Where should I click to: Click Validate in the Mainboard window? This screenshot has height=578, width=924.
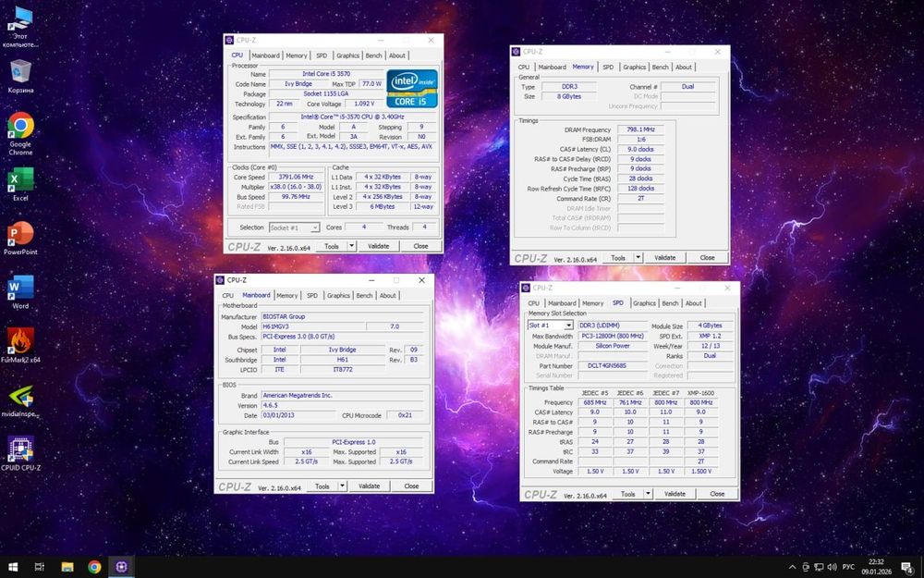369,486
